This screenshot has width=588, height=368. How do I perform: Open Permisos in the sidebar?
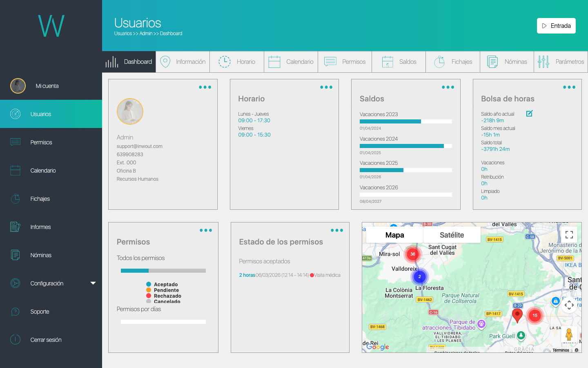tap(51, 142)
